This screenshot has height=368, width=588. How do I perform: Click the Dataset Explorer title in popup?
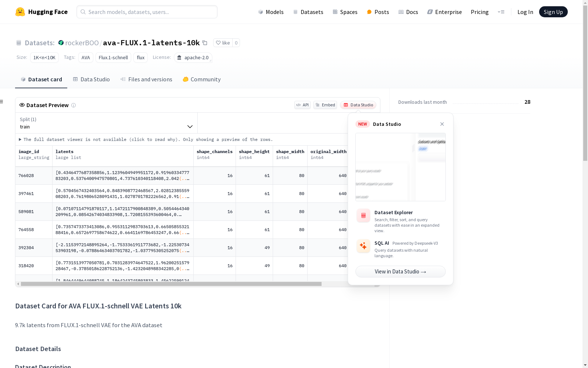click(x=394, y=212)
